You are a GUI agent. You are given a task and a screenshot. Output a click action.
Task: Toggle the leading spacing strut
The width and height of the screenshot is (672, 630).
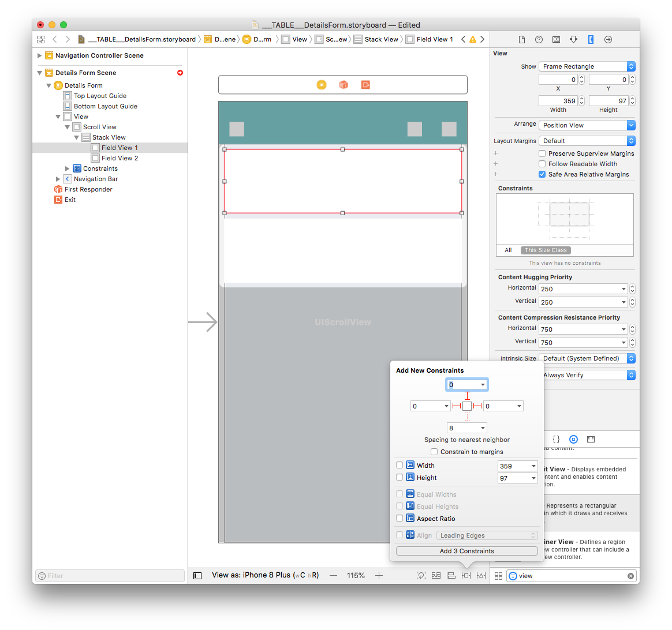point(457,406)
